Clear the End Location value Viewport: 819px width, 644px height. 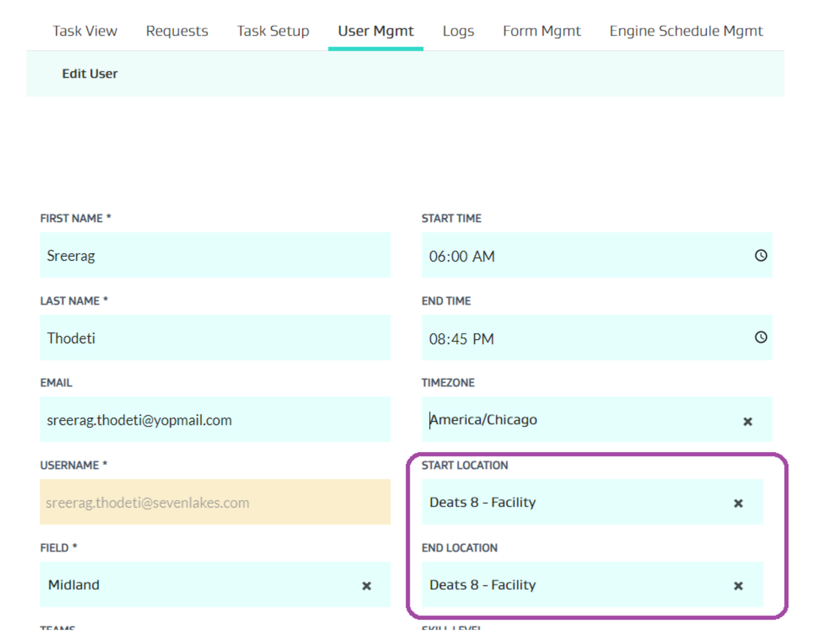click(738, 586)
